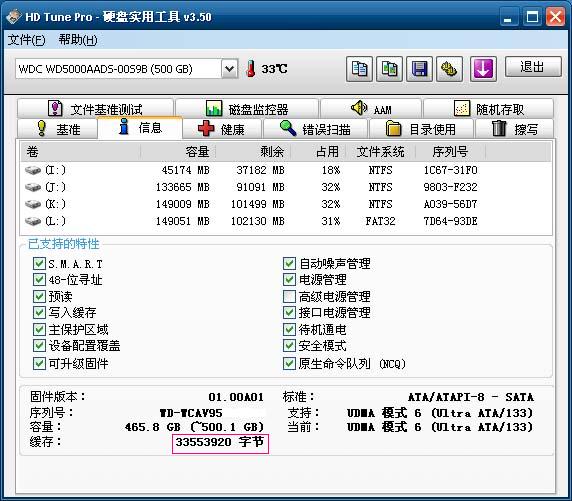Image resolution: width=572 pixels, height=501 pixels.
Task: Open the 帮助(H) menu
Action: tap(78, 40)
